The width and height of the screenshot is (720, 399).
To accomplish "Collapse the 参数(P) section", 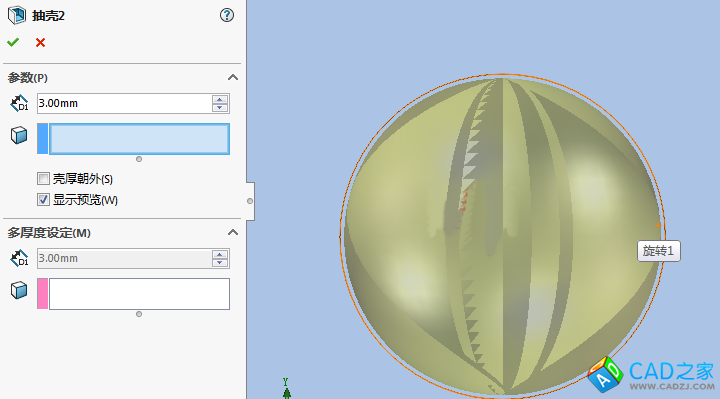I will coord(233,78).
